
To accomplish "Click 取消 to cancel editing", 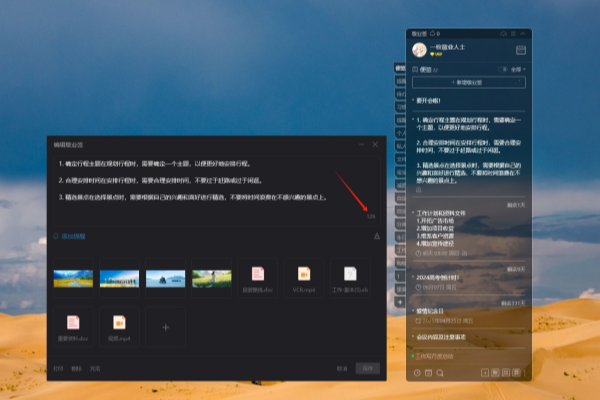I will tap(343, 369).
